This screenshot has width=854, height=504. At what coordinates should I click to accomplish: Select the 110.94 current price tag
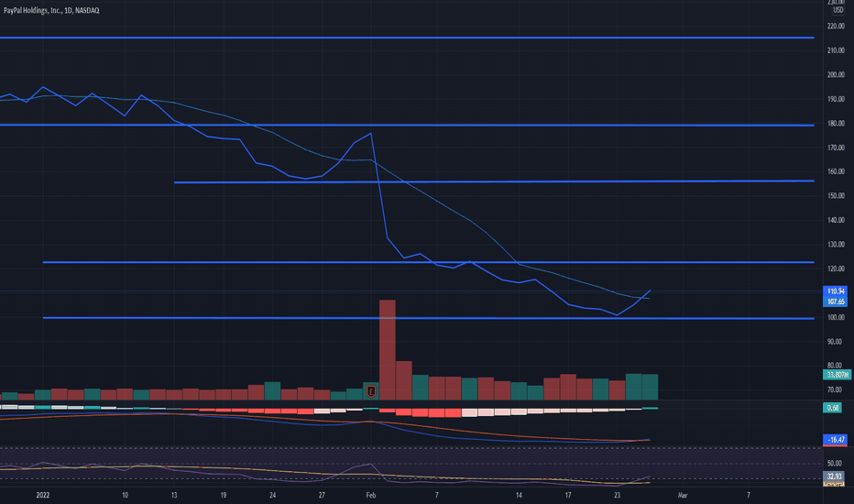click(x=835, y=291)
